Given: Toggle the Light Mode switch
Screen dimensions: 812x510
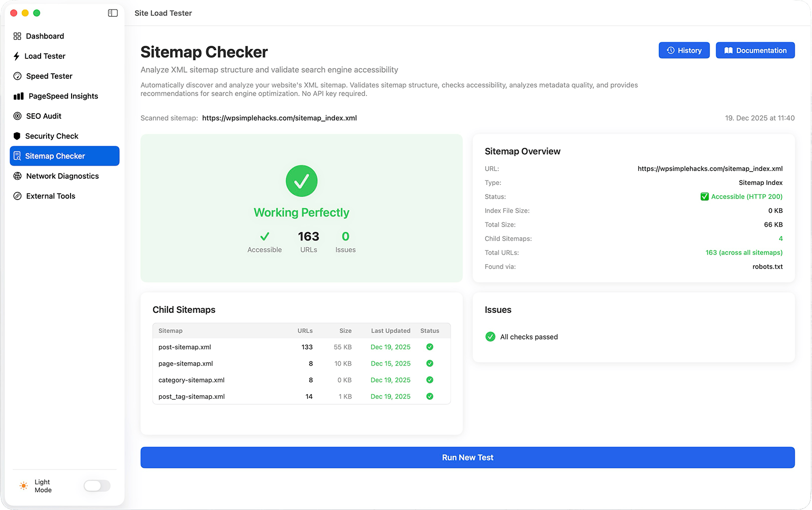Looking at the screenshot, I should tap(96, 486).
